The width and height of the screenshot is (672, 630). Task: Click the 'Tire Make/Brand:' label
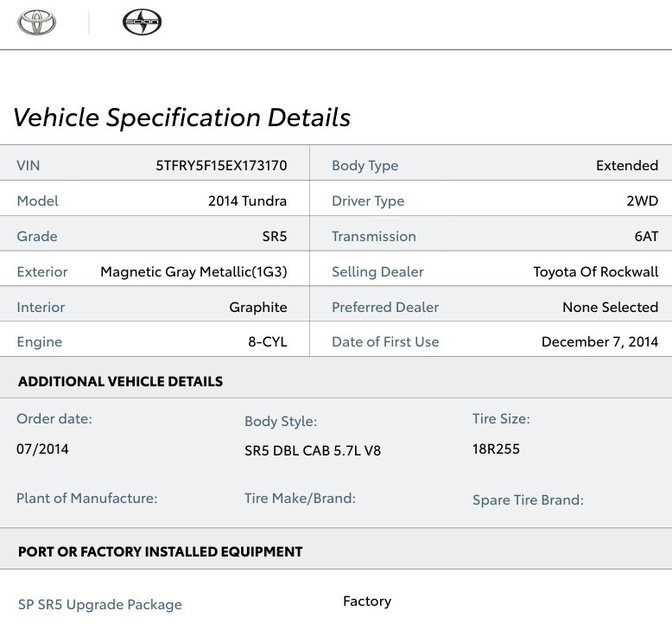(300, 499)
